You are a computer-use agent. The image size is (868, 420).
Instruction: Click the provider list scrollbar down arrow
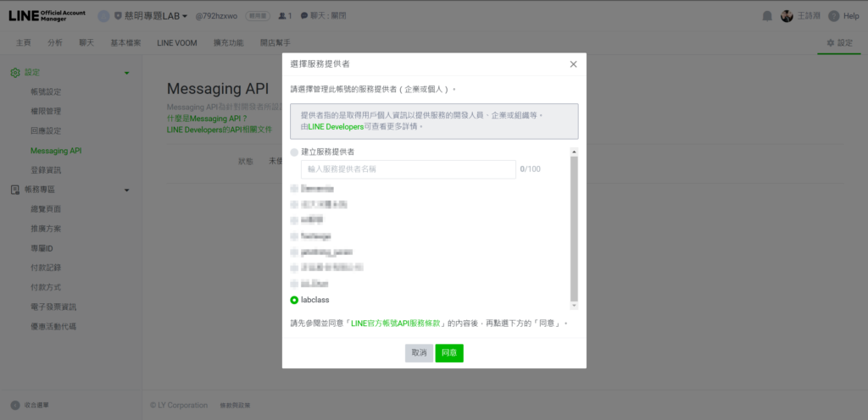(574, 306)
